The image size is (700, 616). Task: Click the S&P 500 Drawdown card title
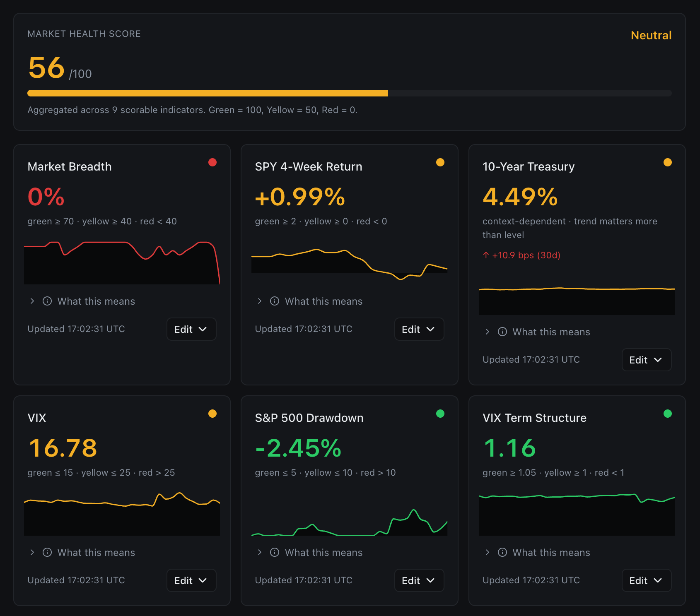click(x=309, y=418)
